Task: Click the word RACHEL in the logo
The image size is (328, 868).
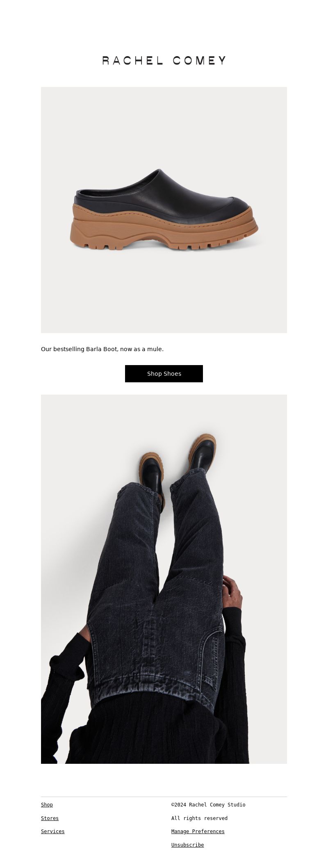Action: point(133,60)
